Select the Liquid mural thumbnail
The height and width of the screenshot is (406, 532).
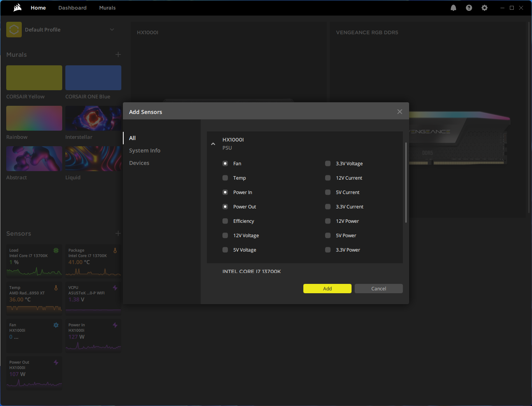(93, 159)
